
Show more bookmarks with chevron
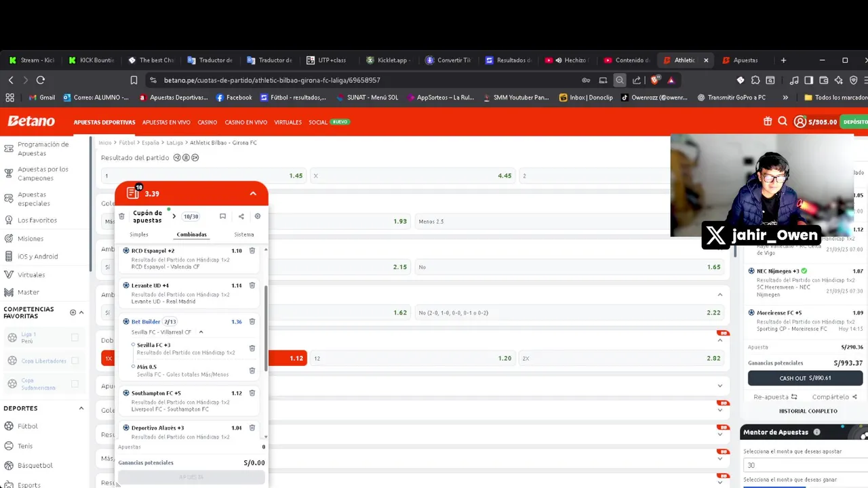click(785, 98)
